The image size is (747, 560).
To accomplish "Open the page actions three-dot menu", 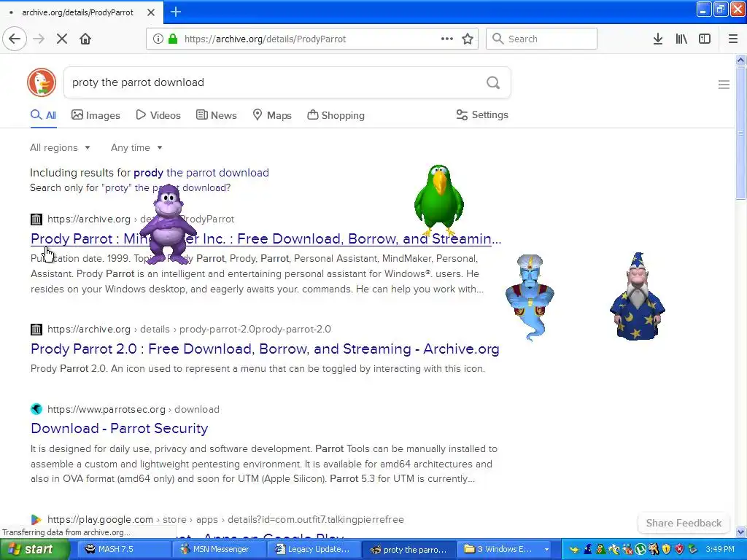I will point(447,39).
